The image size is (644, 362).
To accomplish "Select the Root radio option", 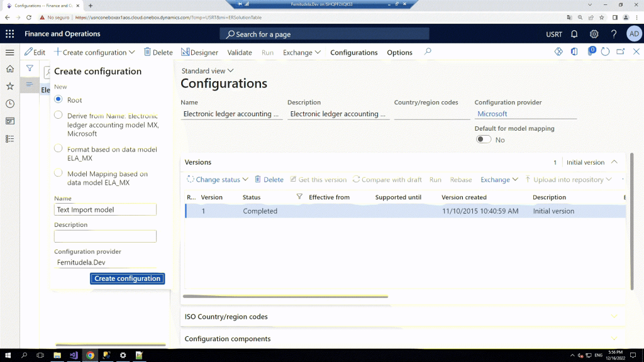I will pos(58,99).
